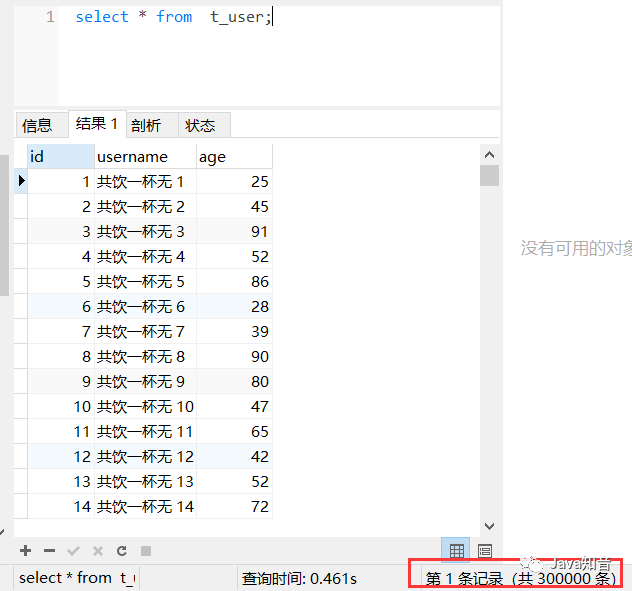
Task: Select age cell 47 in row 10
Action: [x=235, y=406]
